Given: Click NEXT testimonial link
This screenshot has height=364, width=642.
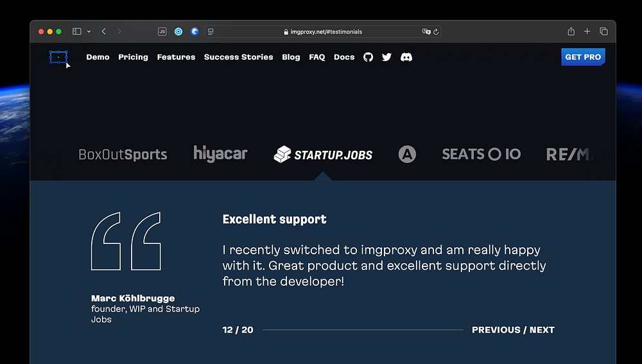Looking at the screenshot, I should point(542,330).
